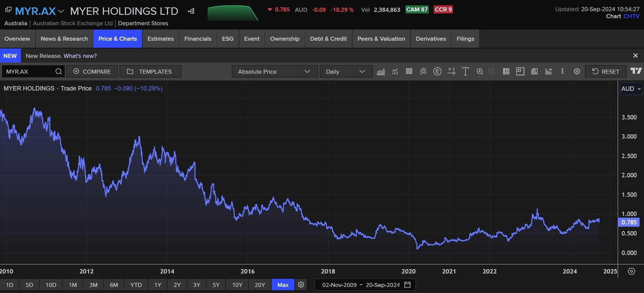Viewport: 644px width, 293px height.
Task: Select the 1D time range
Action: 10,285
